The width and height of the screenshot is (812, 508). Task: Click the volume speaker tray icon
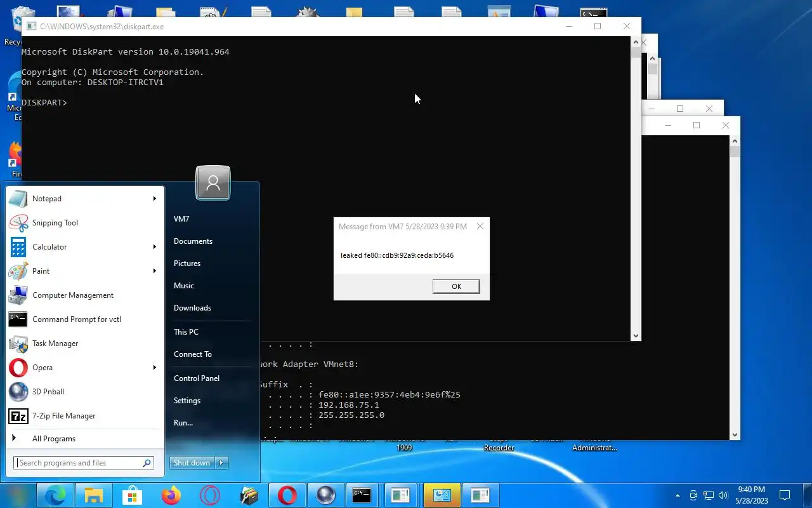[x=723, y=495]
